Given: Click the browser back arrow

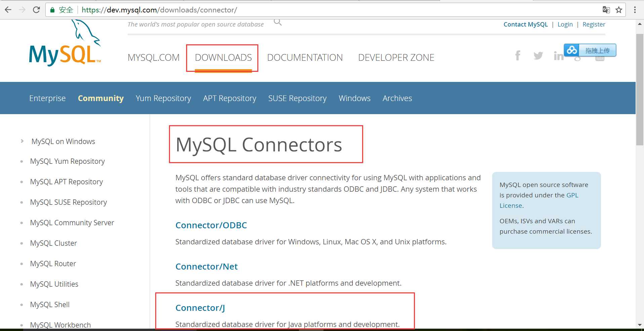Looking at the screenshot, I should (x=8, y=10).
